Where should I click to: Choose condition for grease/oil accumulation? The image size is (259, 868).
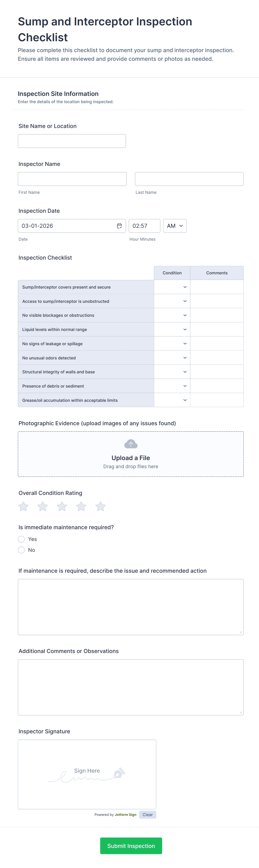[x=172, y=400]
